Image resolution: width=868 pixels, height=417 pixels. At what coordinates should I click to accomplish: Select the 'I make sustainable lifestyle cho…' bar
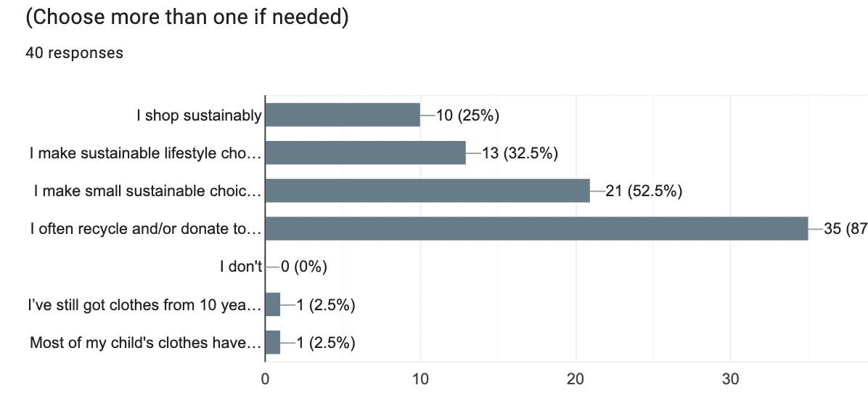coord(365,153)
